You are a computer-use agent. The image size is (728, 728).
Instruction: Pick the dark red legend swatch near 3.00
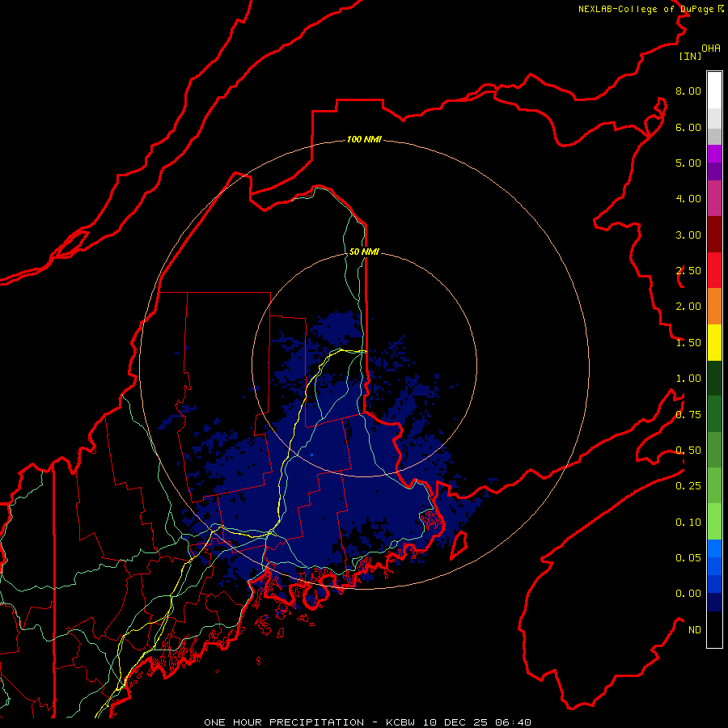(714, 235)
